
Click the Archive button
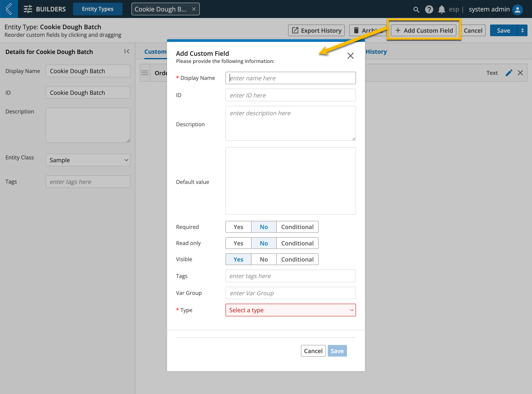click(x=368, y=30)
